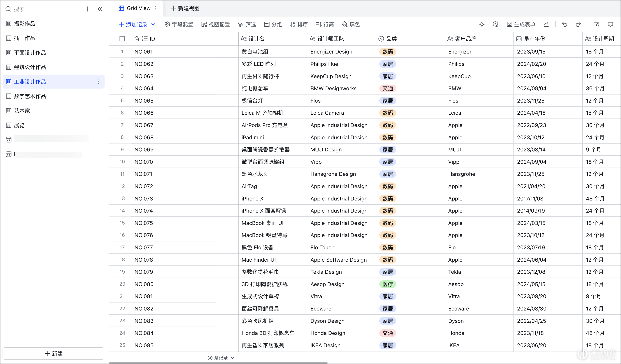Click 分组 group tool
621x364 pixels.
tap(273, 24)
